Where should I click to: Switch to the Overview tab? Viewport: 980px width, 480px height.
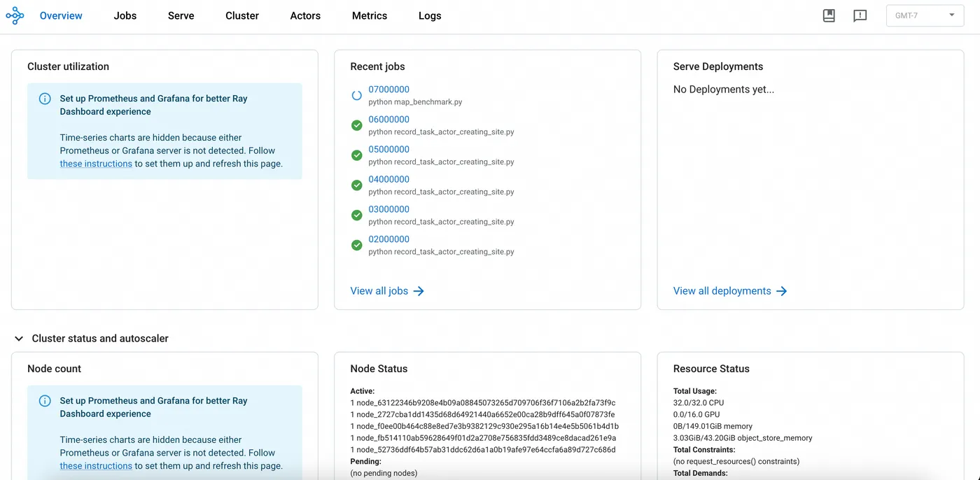61,15
